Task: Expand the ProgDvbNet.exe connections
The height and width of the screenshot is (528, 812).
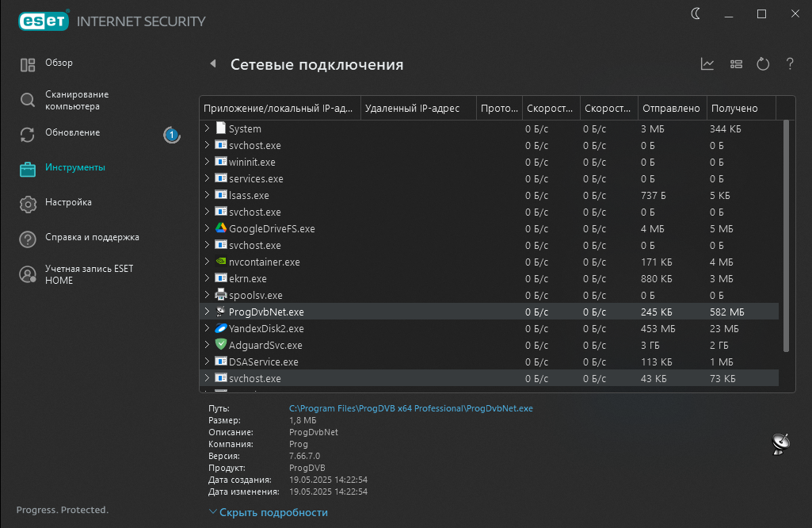Action: pyautogui.click(x=207, y=311)
